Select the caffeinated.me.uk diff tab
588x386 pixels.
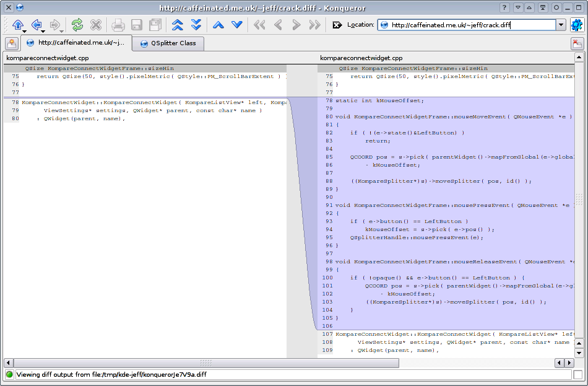coord(77,43)
